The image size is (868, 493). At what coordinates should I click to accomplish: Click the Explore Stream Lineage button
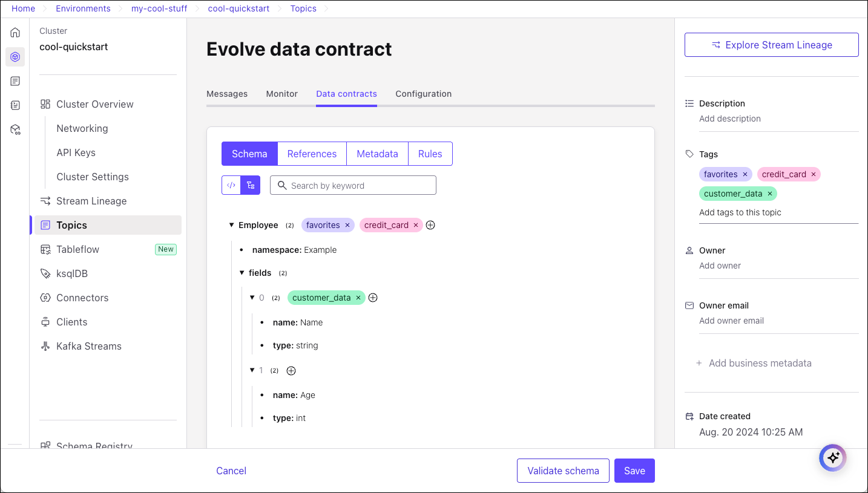[x=771, y=45]
